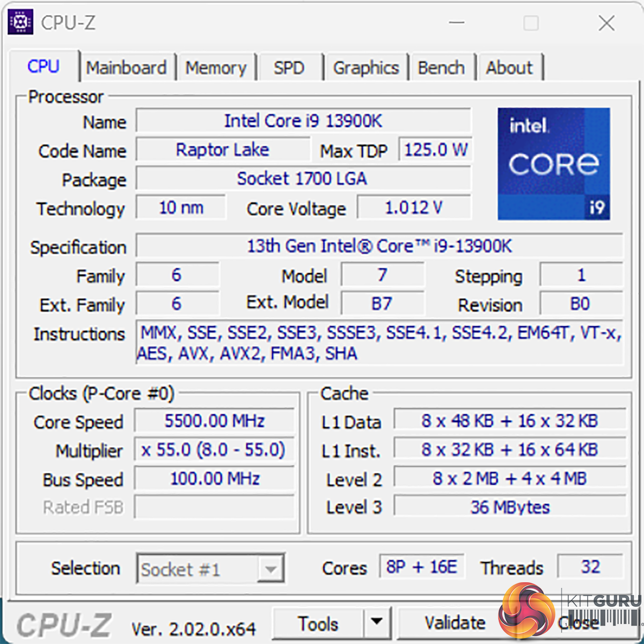Click the Threads value 32
This screenshot has width=644, height=644.
click(590, 567)
